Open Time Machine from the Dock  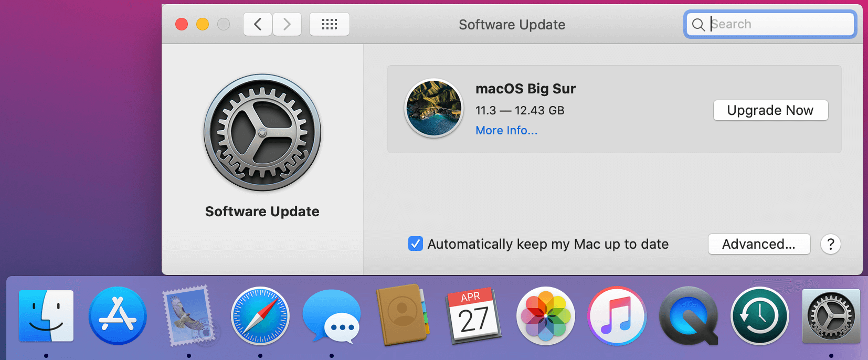(x=760, y=316)
